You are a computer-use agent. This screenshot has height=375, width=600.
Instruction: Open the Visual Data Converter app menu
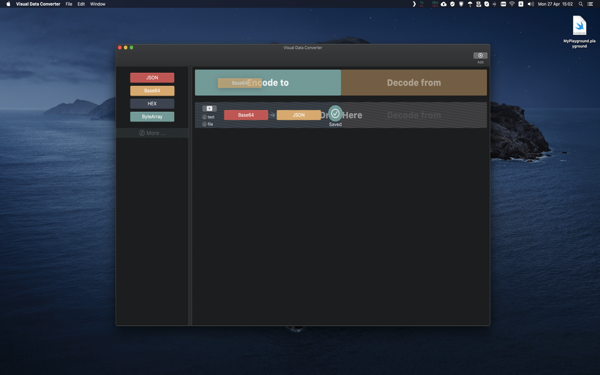pos(38,4)
